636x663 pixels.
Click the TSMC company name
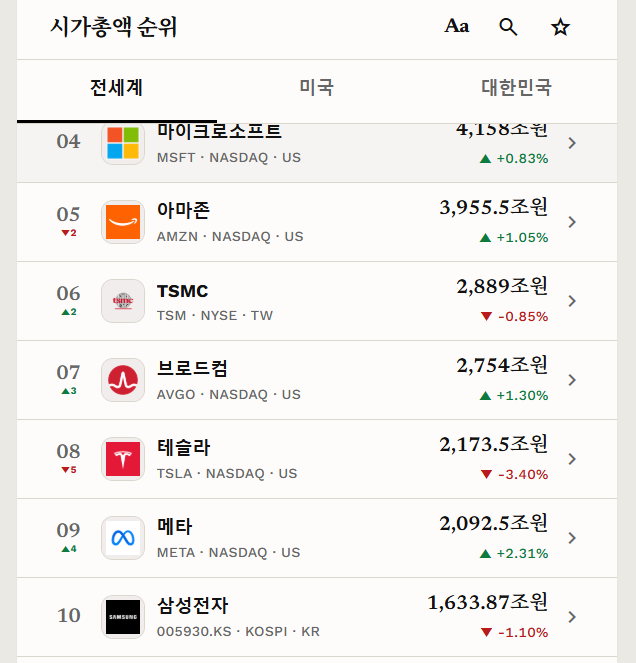click(183, 291)
